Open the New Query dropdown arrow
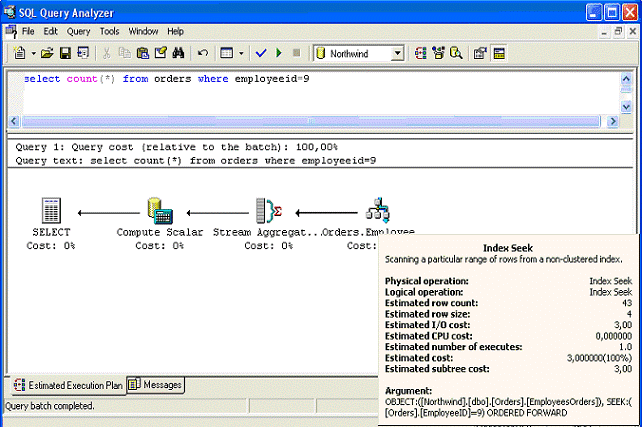The height and width of the screenshot is (427, 642). point(34,54)
